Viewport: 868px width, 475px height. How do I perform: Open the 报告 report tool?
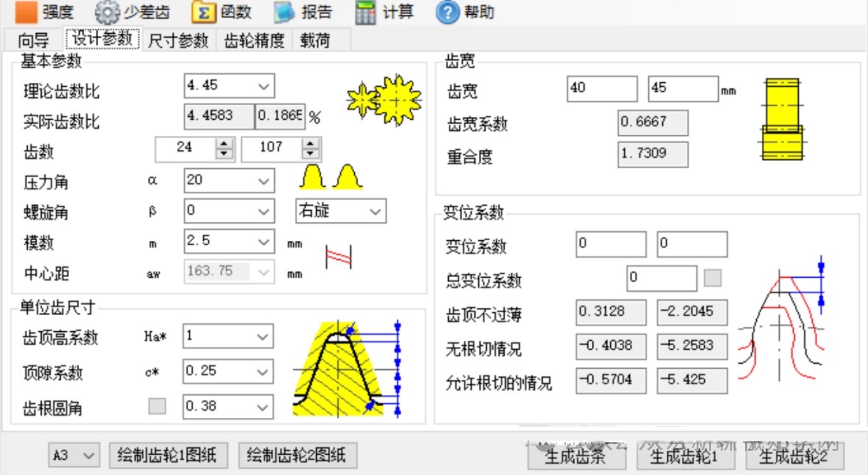303,12
